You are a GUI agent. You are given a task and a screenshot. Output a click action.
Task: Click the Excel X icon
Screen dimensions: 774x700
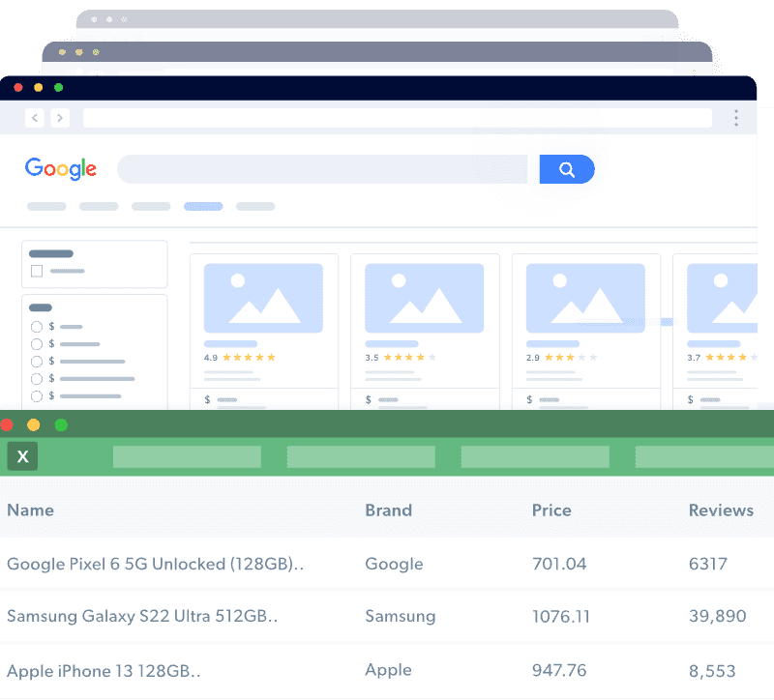coord(22,456)
